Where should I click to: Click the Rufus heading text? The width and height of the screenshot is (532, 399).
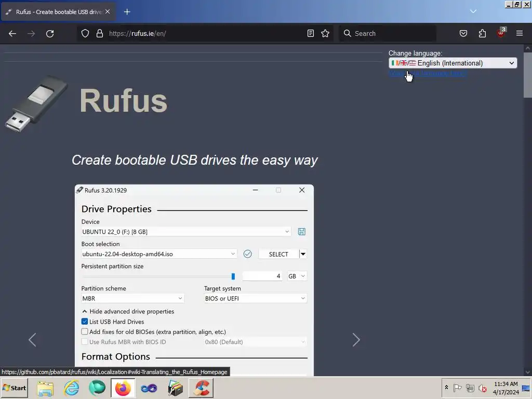[124, 101]
